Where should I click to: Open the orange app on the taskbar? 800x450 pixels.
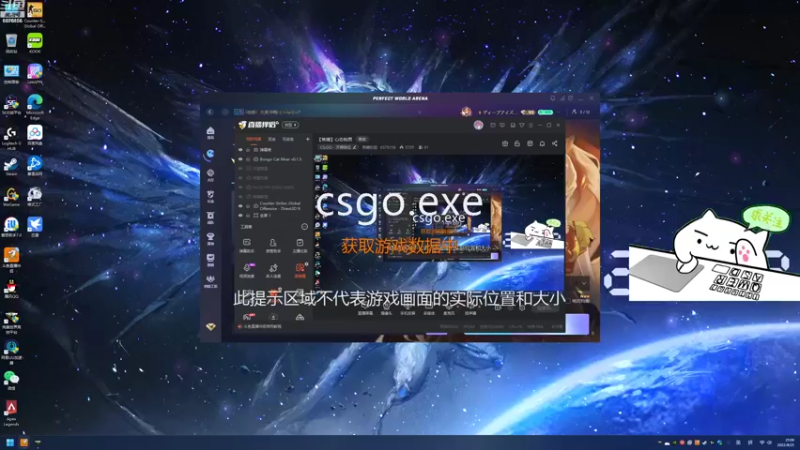click(x=24, y=442)
